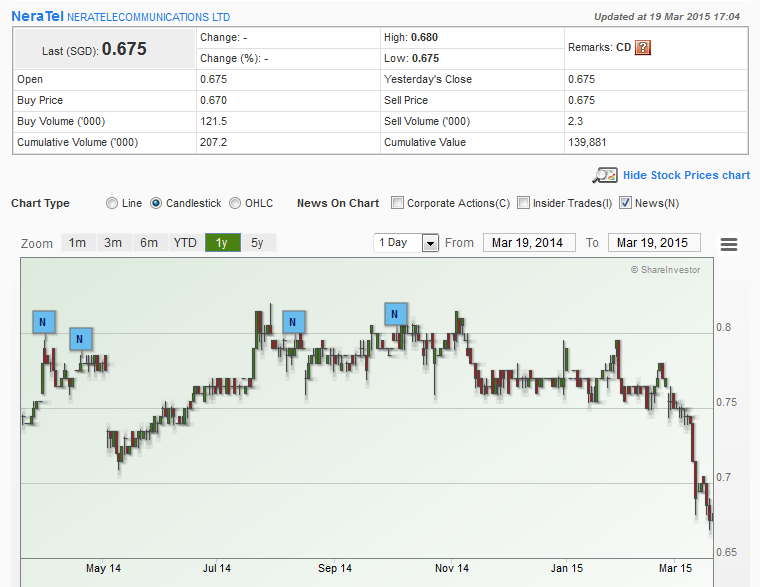This screenshot has width=760, height=587.
Task: Click the Sep 14 axis label
Action: tap(334, 568)
